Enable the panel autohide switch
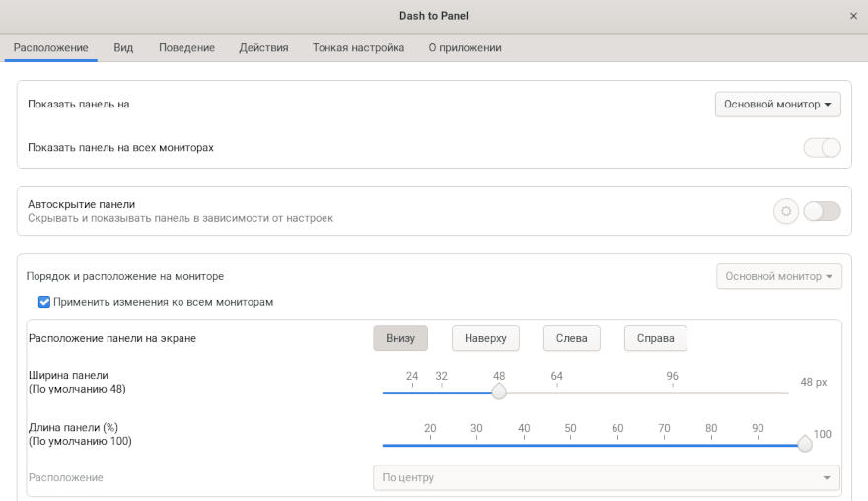The width and height of the screenshot is (868, 501). [x=822, y=211]
